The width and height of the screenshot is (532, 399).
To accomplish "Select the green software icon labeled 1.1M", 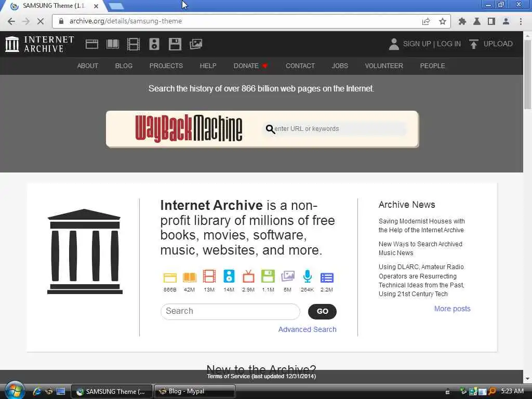I will coord(268,276).
